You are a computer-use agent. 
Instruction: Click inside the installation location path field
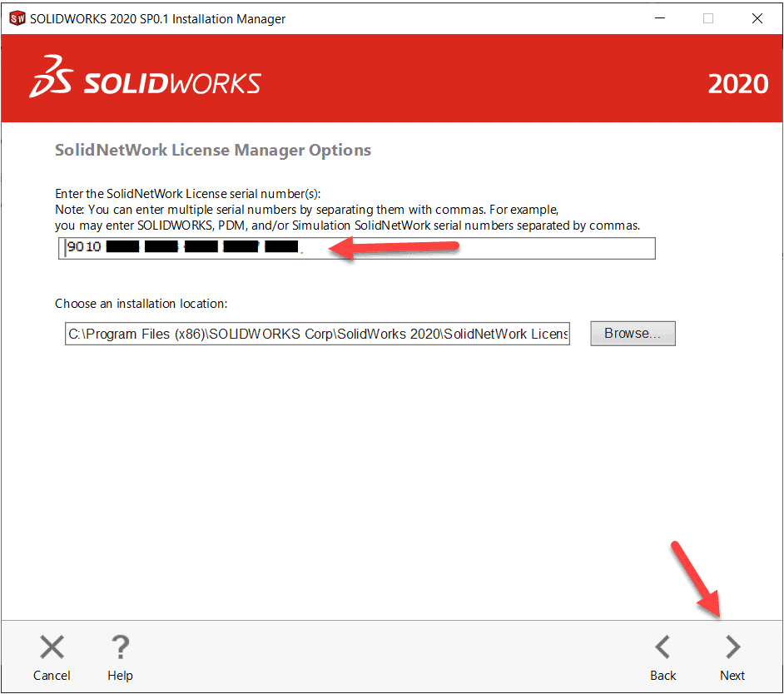pyautogui.click(x=317, y=335)
